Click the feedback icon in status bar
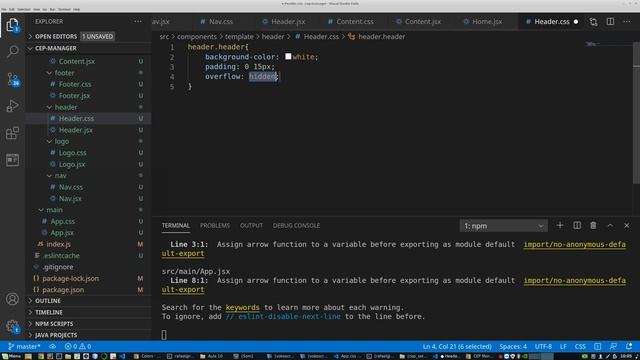 [613, 346]
